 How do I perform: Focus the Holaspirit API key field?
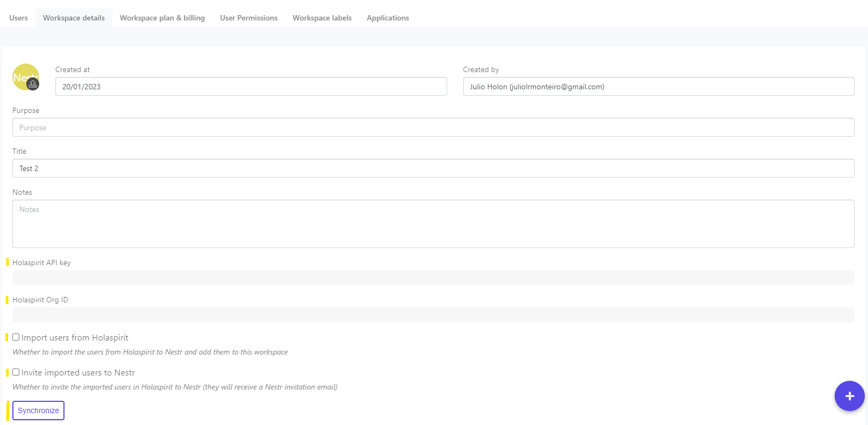point(433,278)
